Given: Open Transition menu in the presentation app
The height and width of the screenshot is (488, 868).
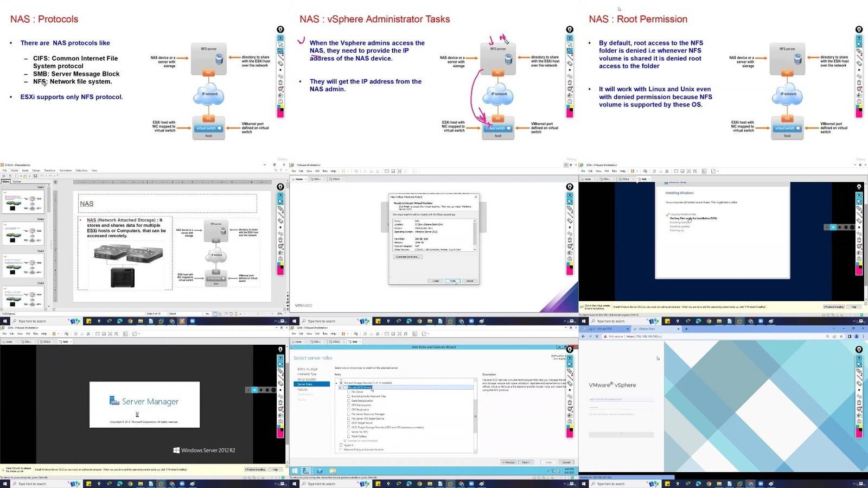Looking at the screenshot, I should (x=49, y=170).
